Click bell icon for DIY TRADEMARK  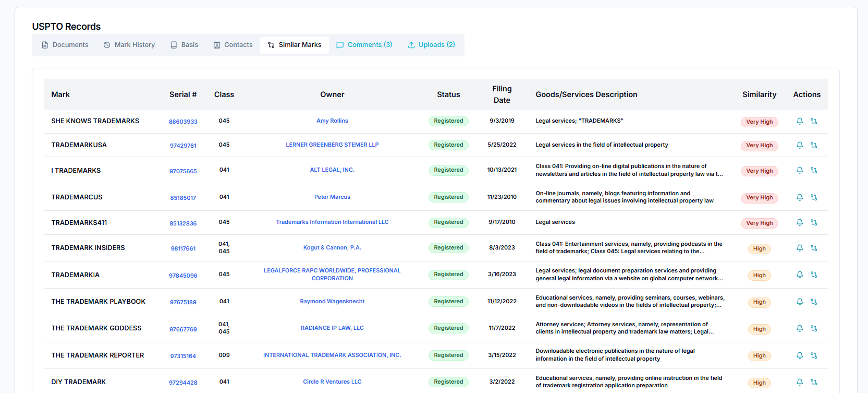[x=800, y=382]
